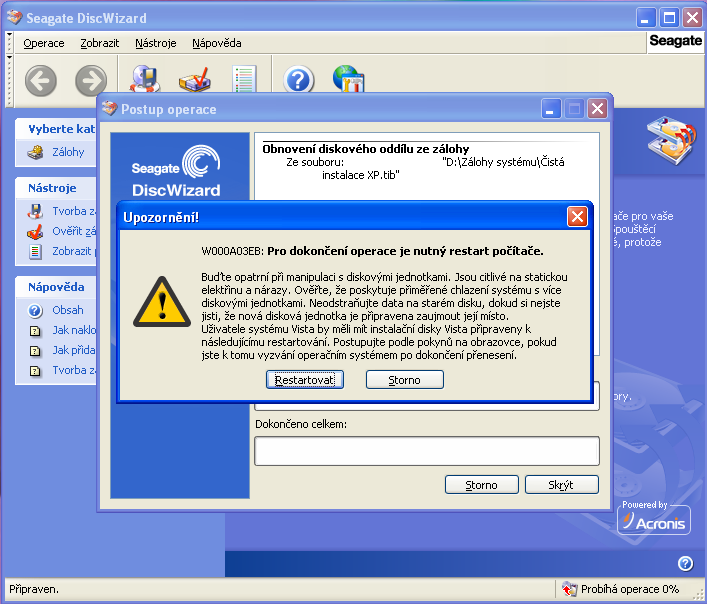This screenshot has width=707, height=604.
Task: Click the Připraven status bar text
Action: tap(34, 589)
